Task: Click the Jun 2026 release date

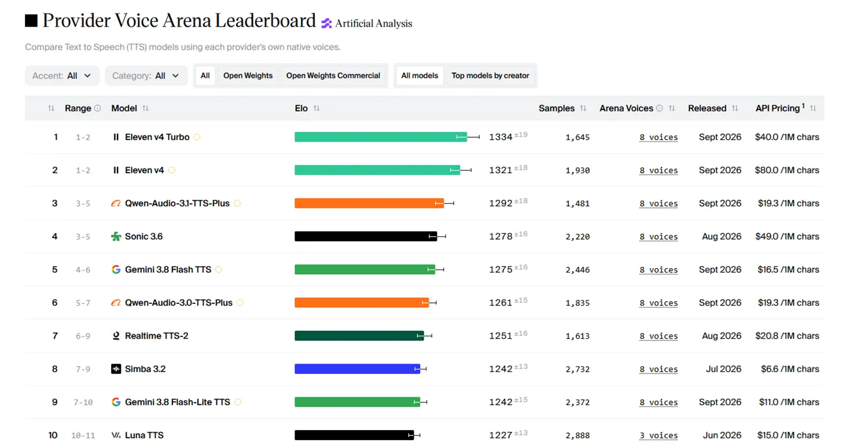Action: coord(723,435)
